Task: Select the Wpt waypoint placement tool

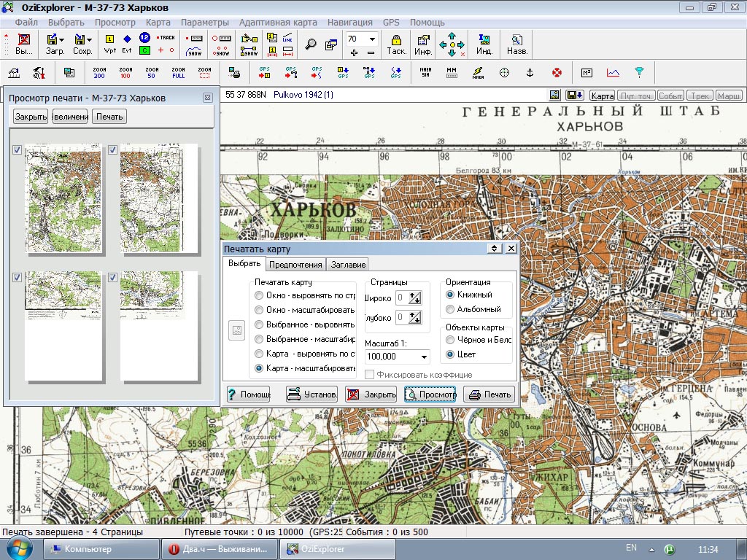Action: tap(109, 44)
